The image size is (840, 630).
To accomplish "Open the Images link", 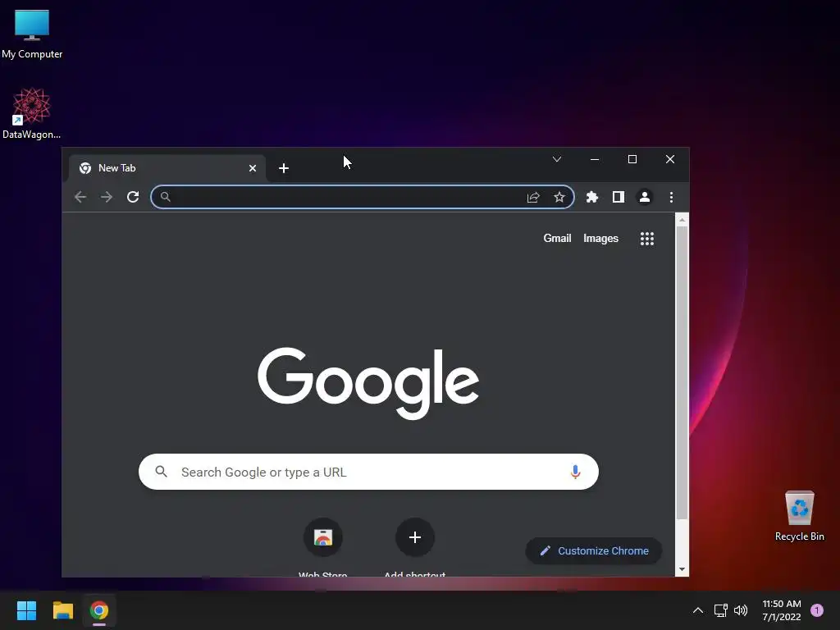I will click(x=600, y=239).
